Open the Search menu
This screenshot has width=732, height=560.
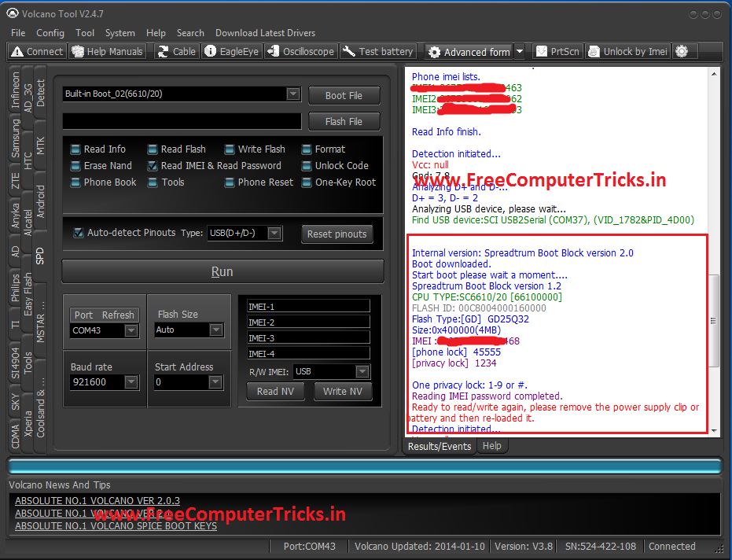[190, 33]
